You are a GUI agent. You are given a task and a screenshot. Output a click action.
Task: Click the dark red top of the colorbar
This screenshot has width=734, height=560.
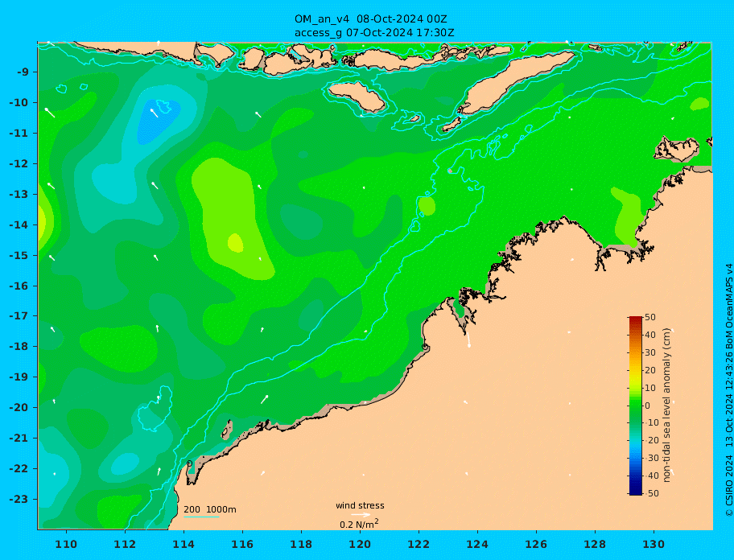click(x=636, y=319)
